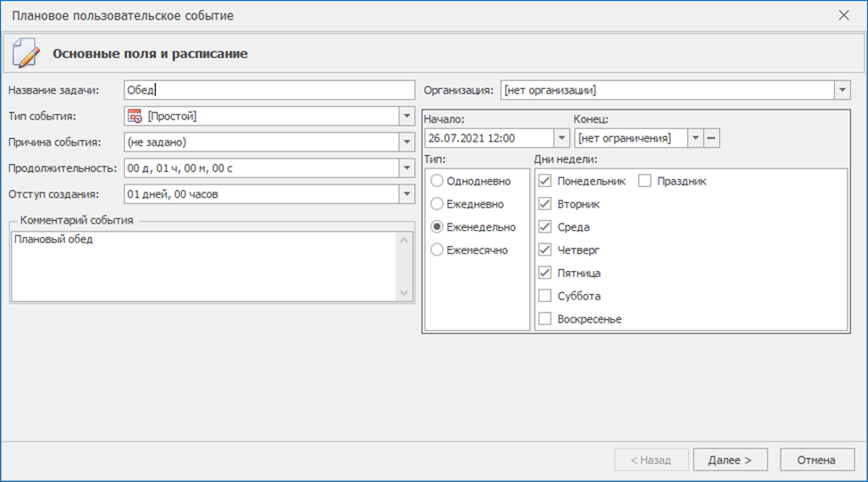Expand the Организация dropdown list
The height and width of the screenshot is (482, 868).
[842, 90]
